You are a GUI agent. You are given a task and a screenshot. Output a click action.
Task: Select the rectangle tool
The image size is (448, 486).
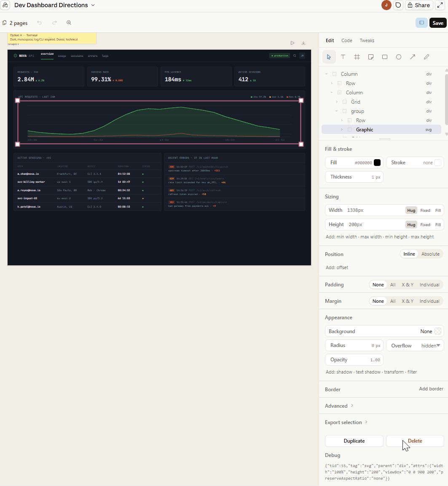[x=385, y=57]
